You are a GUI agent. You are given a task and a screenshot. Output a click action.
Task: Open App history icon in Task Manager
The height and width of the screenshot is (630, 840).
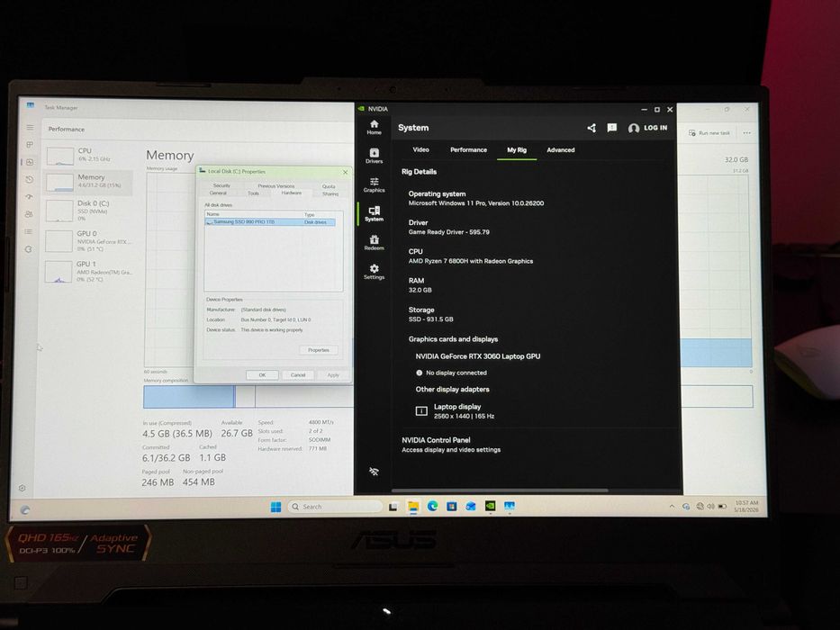[x=30, y=179]
